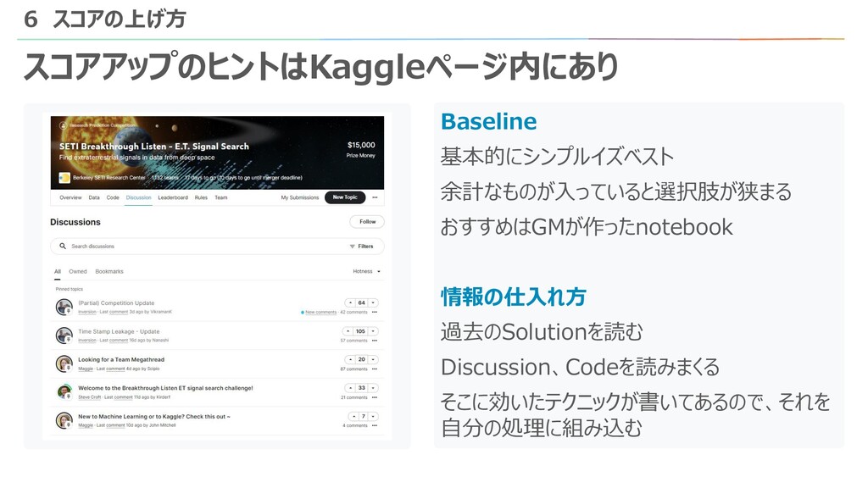The image size is (868, 488).
Task: Click inversion author link under Competition Update
Action: (x=87, y=312)
